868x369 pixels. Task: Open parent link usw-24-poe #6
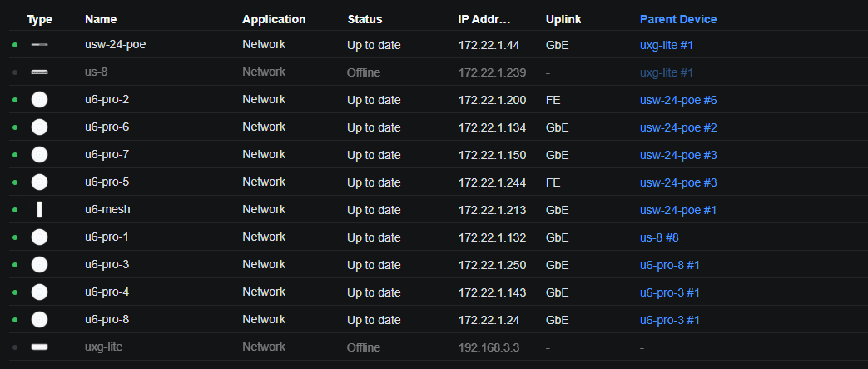tap(678, 100)
